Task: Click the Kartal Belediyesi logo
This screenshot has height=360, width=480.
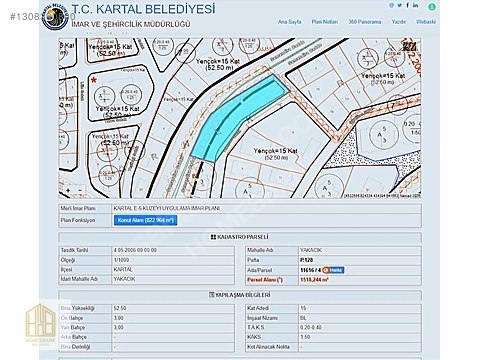Action: coord(55,17)
